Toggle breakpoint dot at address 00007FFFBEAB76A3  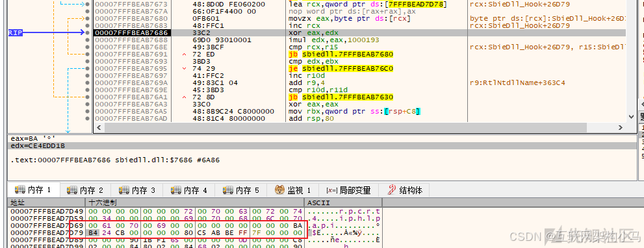click(88, 105)
